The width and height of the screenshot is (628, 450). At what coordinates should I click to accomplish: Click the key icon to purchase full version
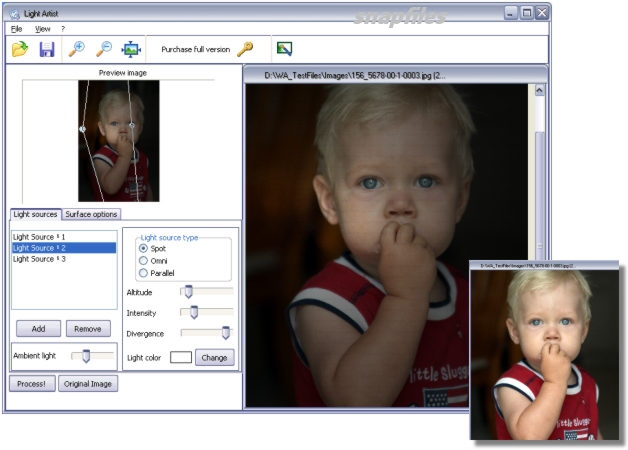coord(245,49)
